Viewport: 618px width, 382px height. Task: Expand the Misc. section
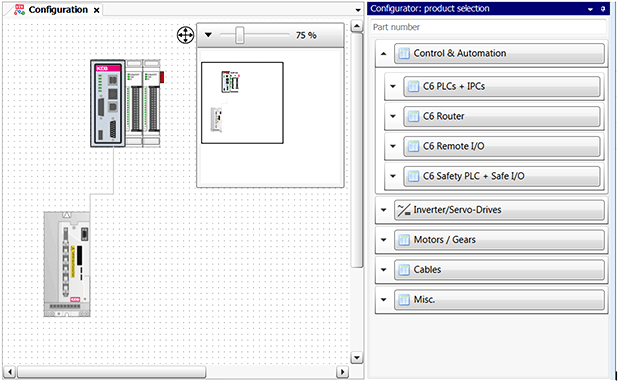tap(383, 300)
